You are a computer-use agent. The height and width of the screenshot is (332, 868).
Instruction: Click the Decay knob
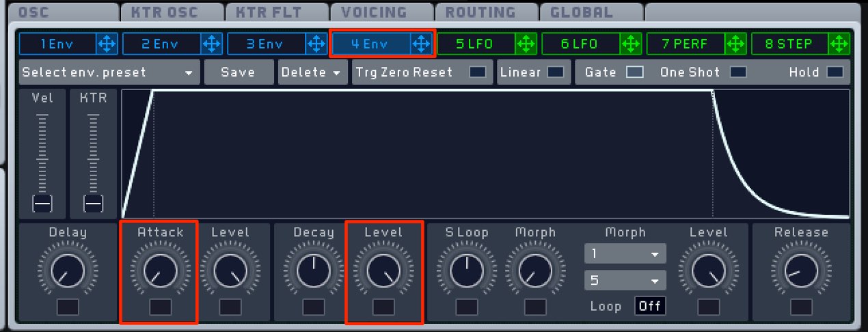pos(314,271)
